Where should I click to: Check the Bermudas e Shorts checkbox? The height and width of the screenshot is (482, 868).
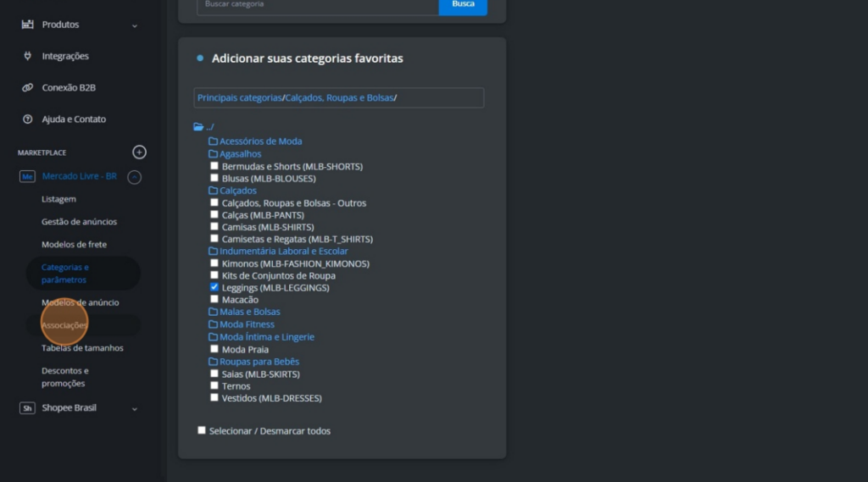click(x=214, y=166)
